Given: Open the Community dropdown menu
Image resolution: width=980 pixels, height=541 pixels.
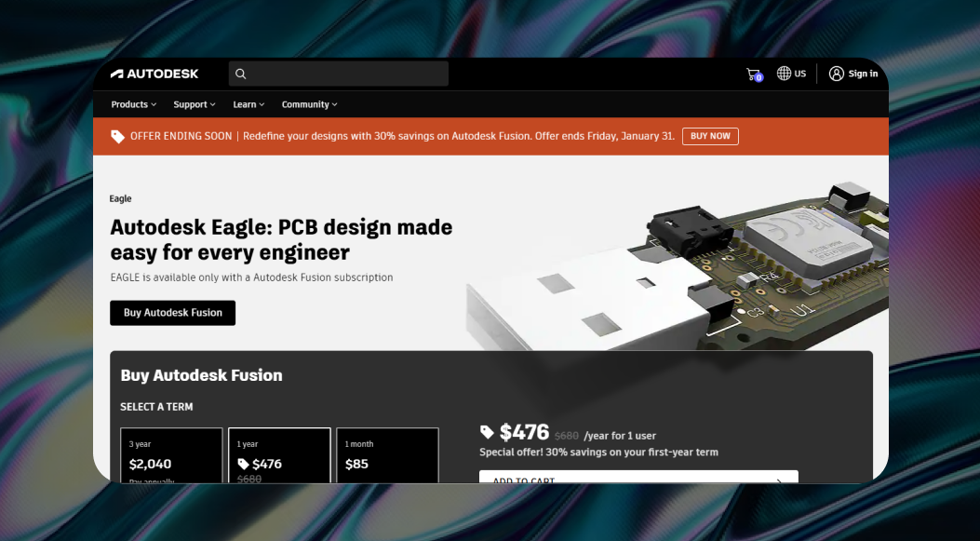Looking at the screenshot, I should (x=309, y=104).
